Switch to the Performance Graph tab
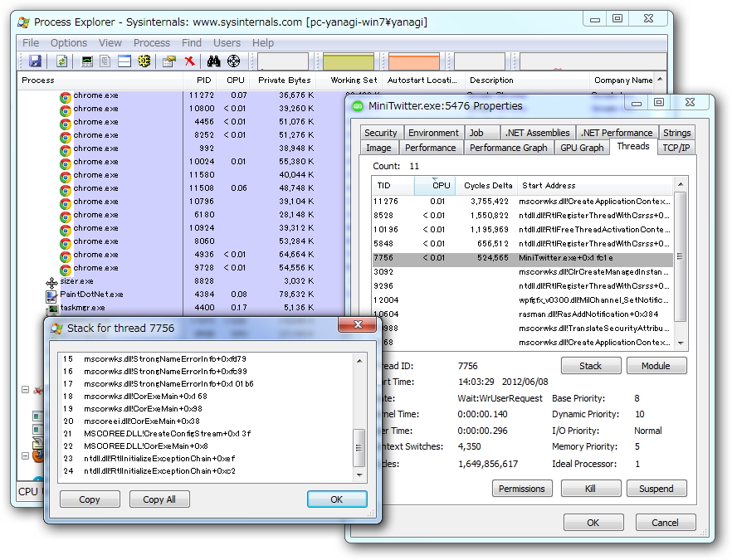The image size is (732, 560). click(x=509, y=148)
